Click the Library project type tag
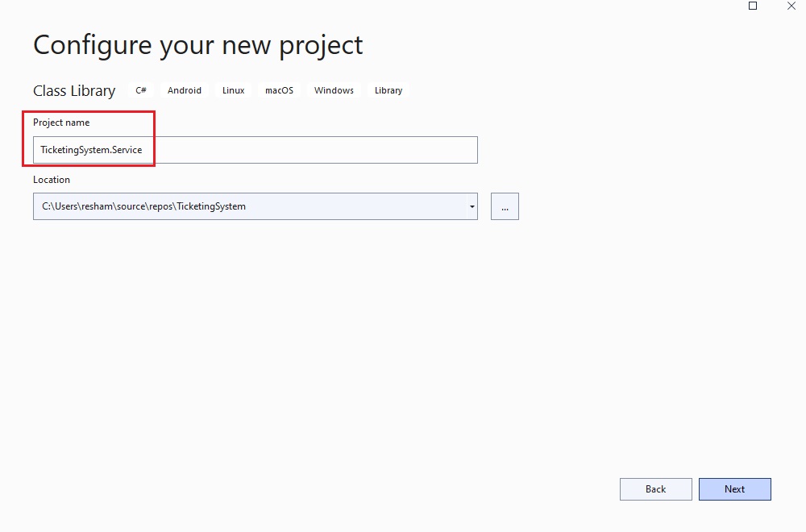806x532 pixels. coord(388,90)
